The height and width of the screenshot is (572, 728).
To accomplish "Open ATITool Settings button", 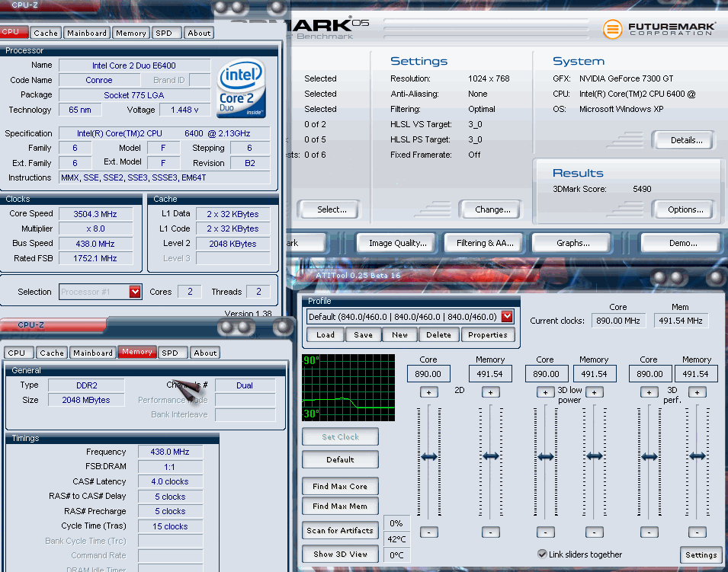I will pos(701,554).
